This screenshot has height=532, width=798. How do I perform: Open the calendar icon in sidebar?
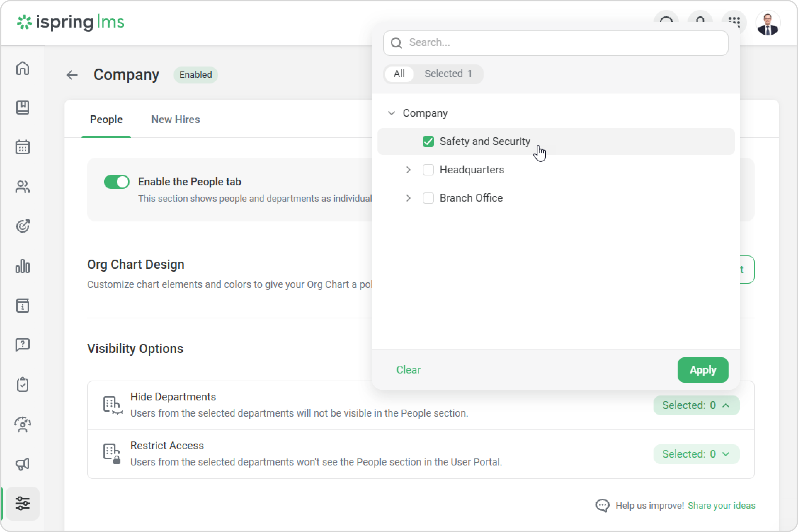click(x=23, y=147)
